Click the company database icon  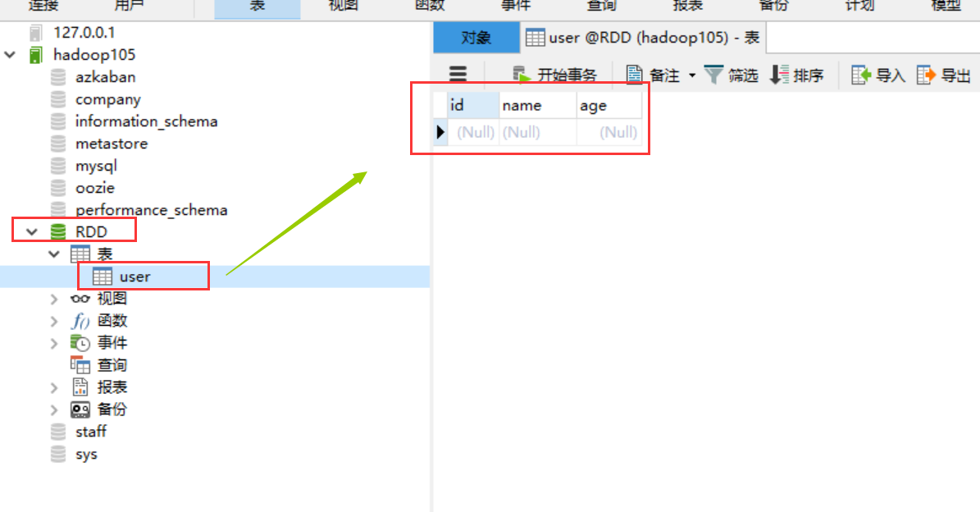(x=58, y=99)
